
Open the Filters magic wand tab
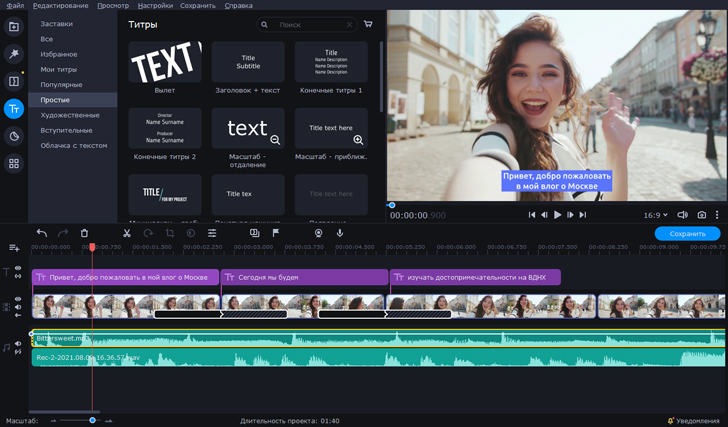point(14,54)
